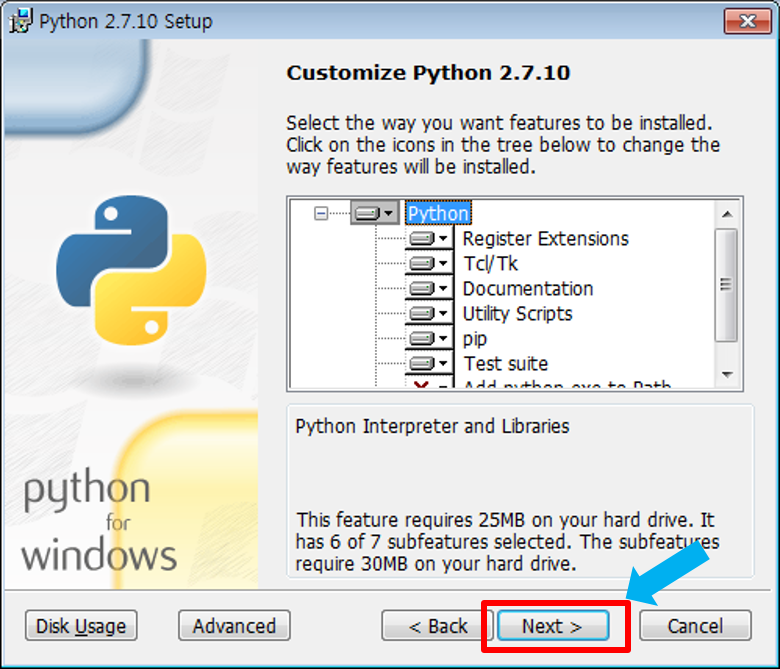
Task: Click the Utility Scripts drive icon
Action: tap(428, 314)
